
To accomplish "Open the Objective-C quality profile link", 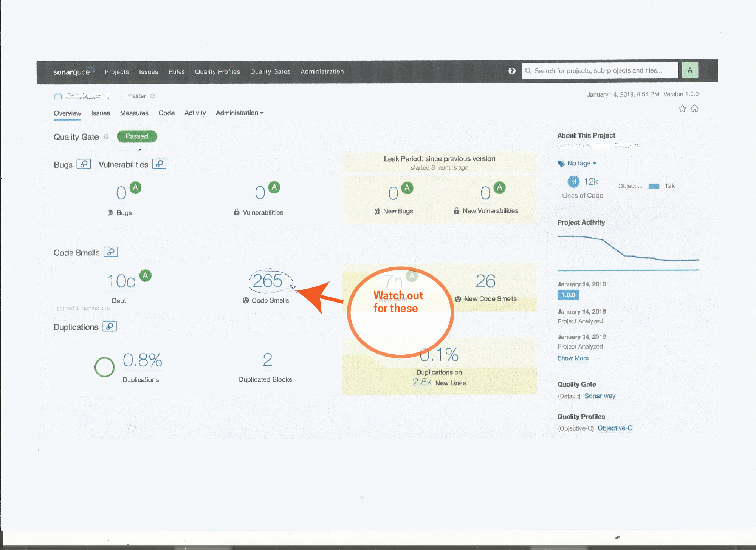I will click(x=615, y=428).
